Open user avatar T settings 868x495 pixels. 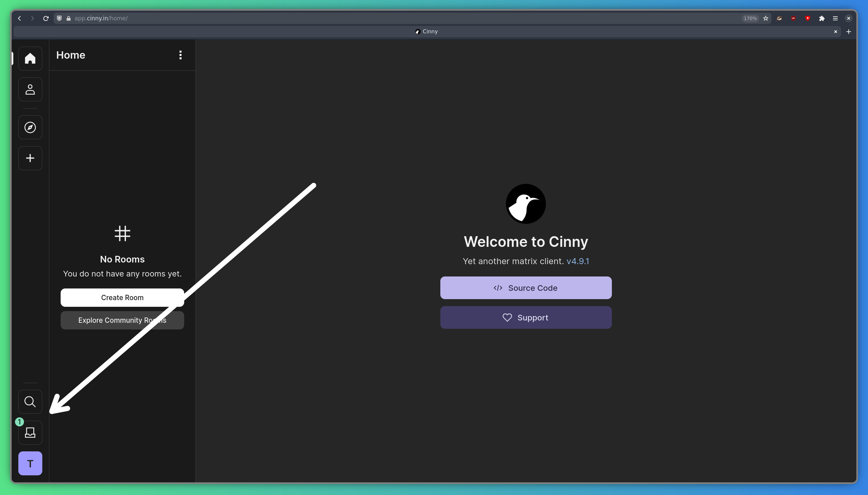[30, 463]
